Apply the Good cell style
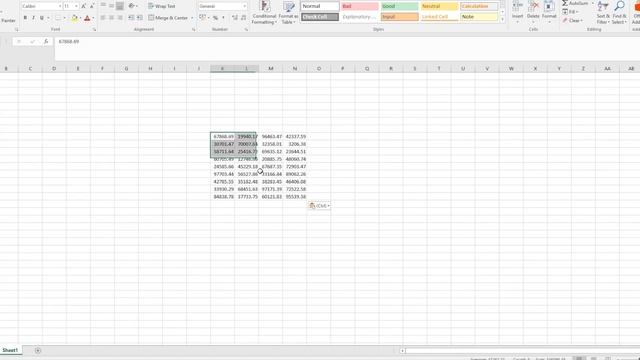Viewport: 640px width, 360px height. (x=400, y=6)
